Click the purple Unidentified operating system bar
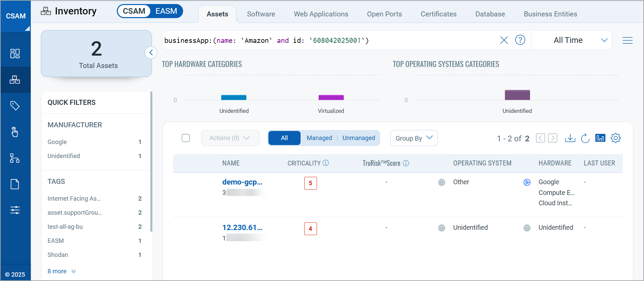 click(517, 95)
